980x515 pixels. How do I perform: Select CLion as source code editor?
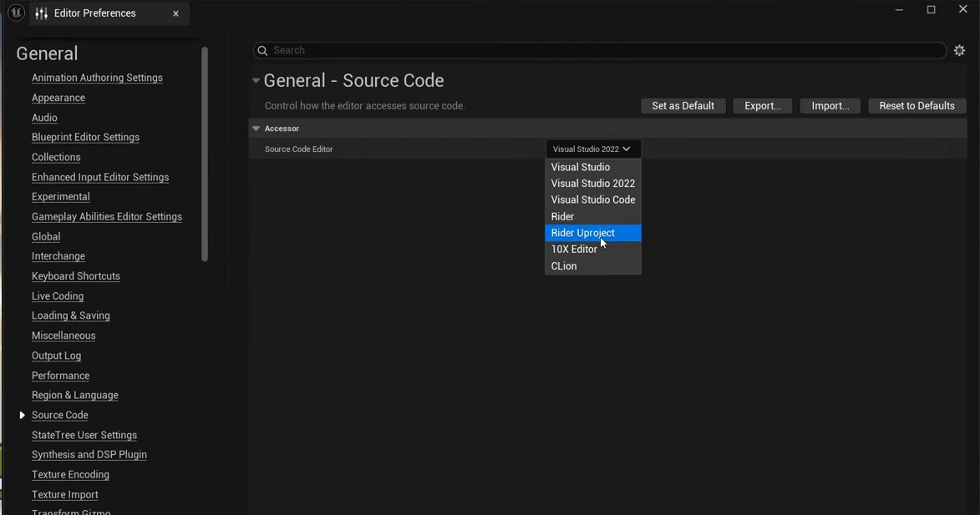pos(592,266)
